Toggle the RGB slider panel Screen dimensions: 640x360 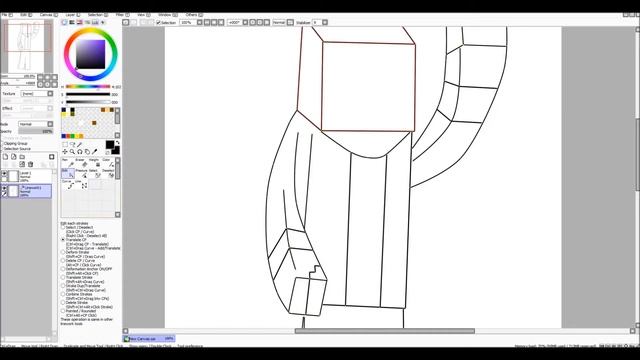72,22
